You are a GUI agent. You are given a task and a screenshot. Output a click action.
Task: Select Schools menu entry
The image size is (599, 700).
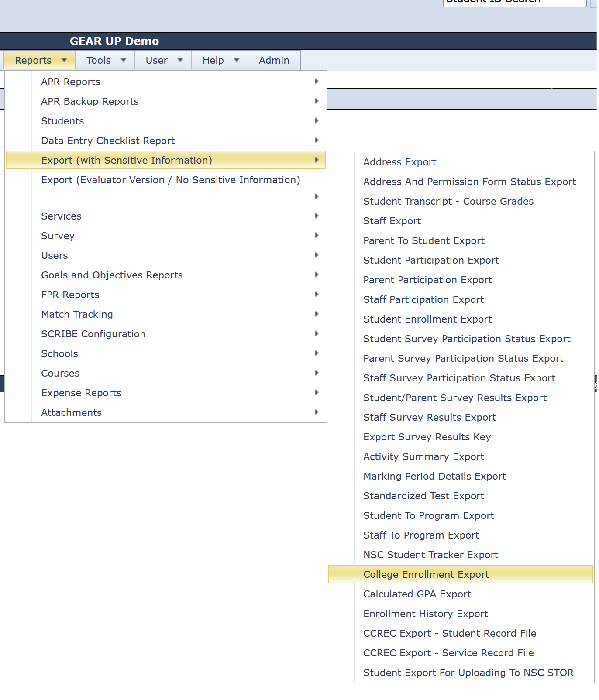[x=165, y=353]
